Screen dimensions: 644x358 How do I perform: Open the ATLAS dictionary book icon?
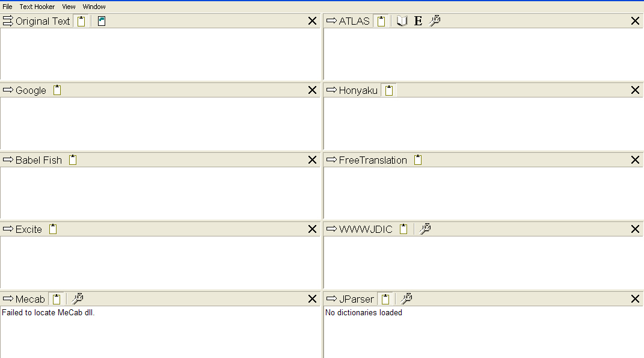coord(402,21)
